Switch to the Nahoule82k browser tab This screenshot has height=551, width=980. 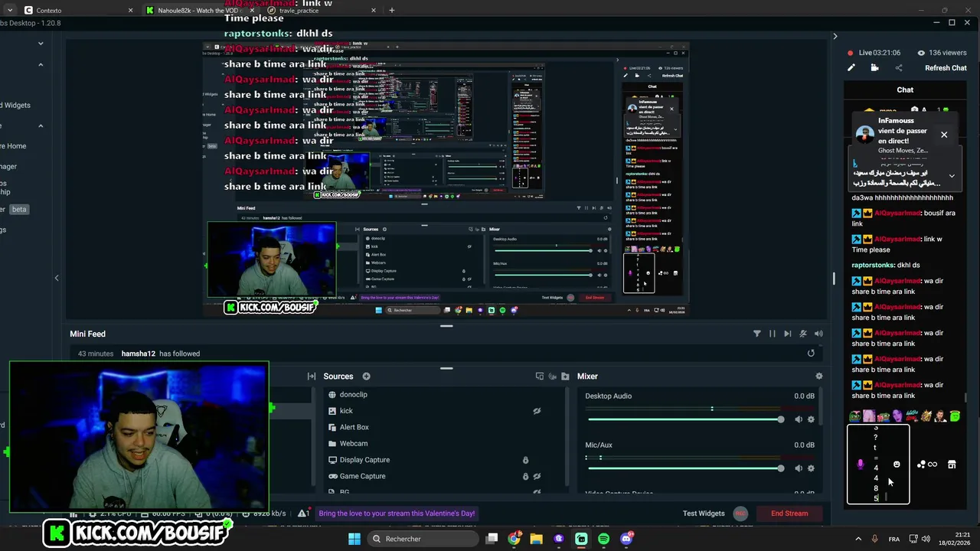tap(199, 10)
